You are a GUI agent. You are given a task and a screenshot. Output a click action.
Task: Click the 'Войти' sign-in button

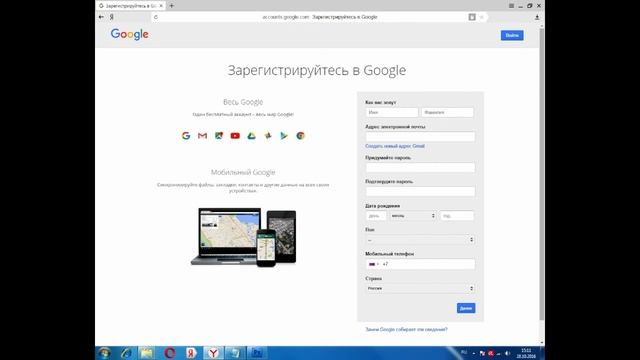512,36
